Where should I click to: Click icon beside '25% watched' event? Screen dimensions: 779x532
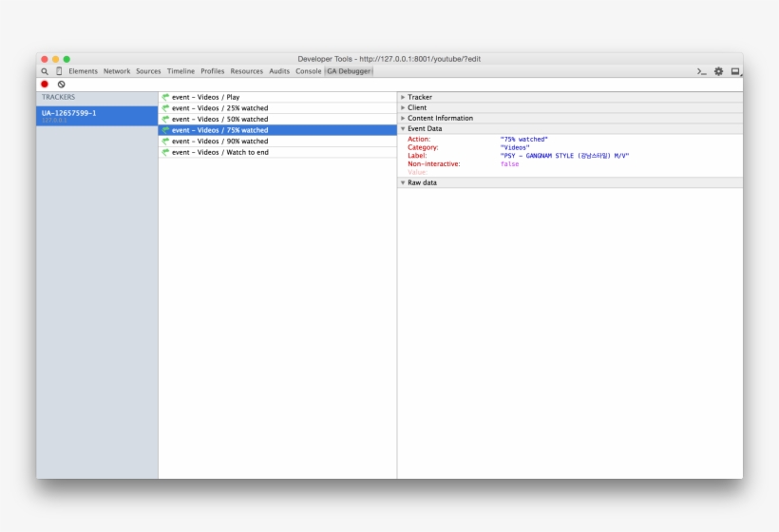click(x=165, y=107)
